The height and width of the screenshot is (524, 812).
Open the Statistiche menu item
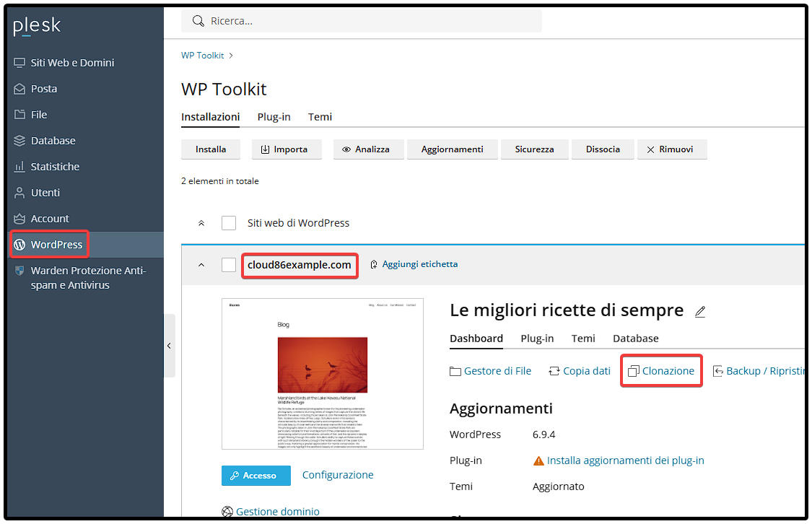point(85,167)
